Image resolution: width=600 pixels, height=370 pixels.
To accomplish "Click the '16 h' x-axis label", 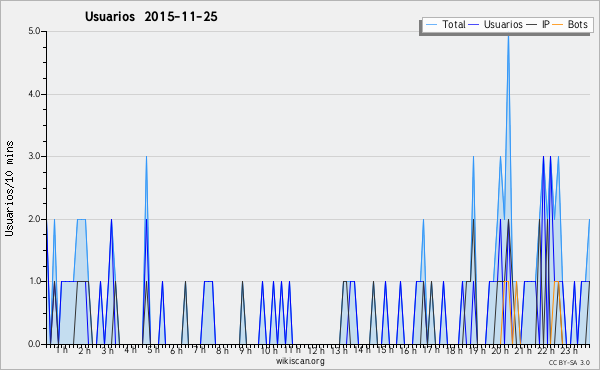I will click(408, 350).
